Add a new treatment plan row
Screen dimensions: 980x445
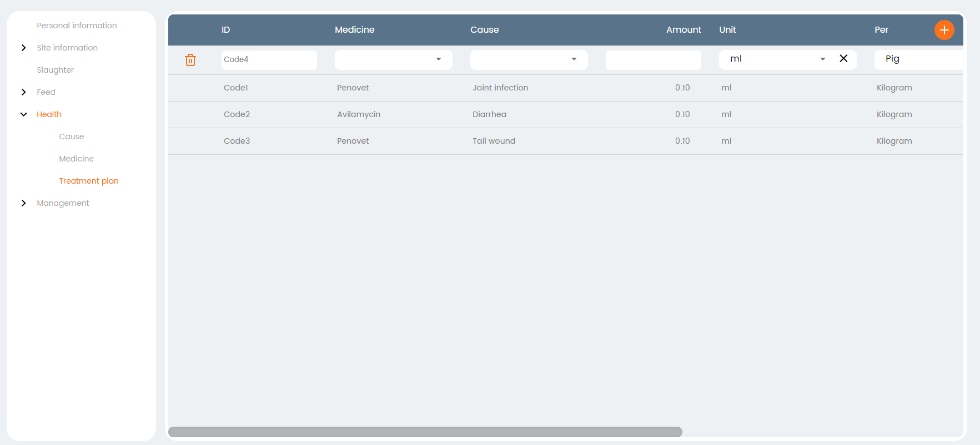pyautogui.click(x=944, y=30)
